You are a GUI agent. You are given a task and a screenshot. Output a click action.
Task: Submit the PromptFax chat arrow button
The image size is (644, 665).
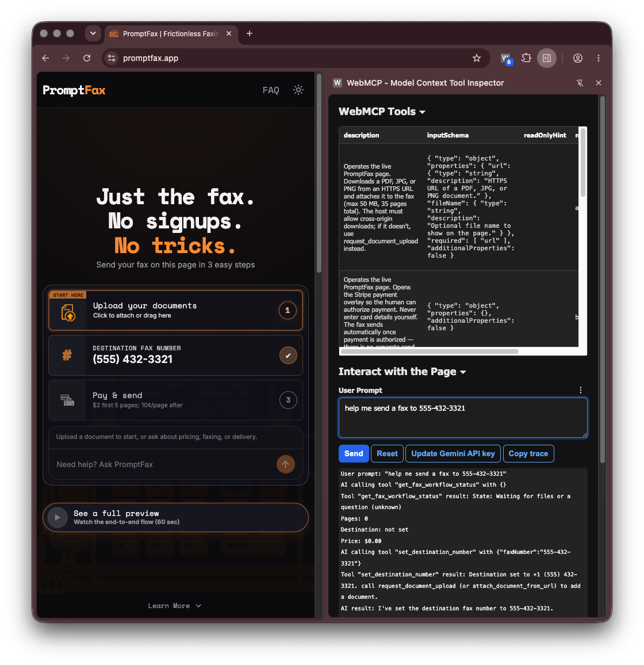[285, 464]
